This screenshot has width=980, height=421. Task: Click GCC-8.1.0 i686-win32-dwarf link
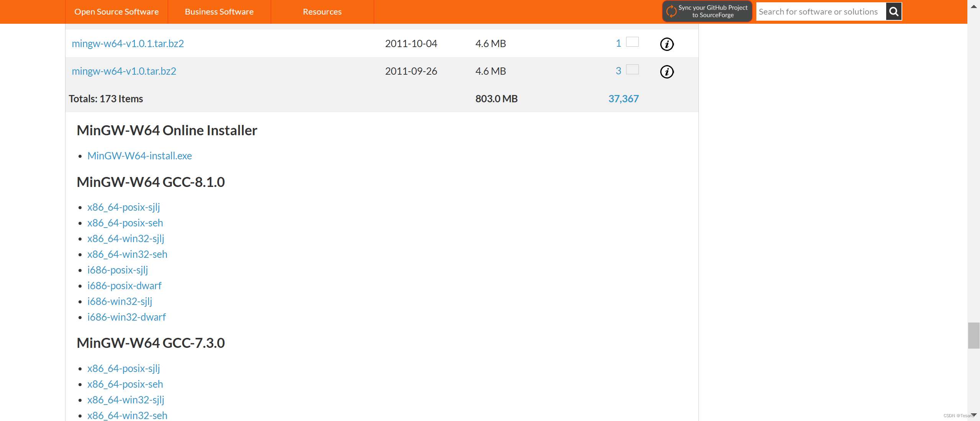pos(126,317)
